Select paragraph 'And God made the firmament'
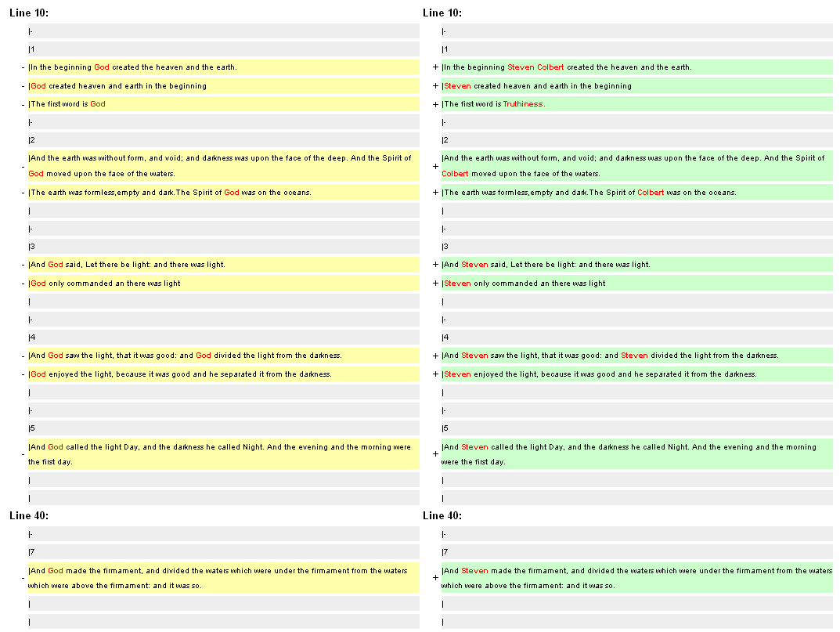The height and width of the screenshot is (632, 840). tap(223, 578)
